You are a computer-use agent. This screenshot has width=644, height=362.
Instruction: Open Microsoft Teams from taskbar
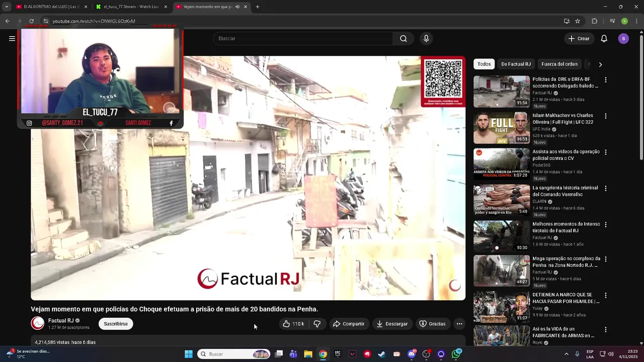point(293,354)
